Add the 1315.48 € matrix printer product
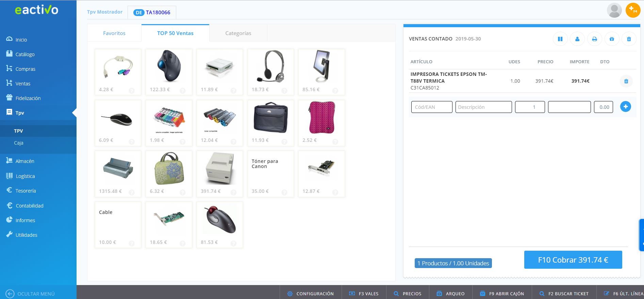Screen dimensions: 644x299 [118, 174]
